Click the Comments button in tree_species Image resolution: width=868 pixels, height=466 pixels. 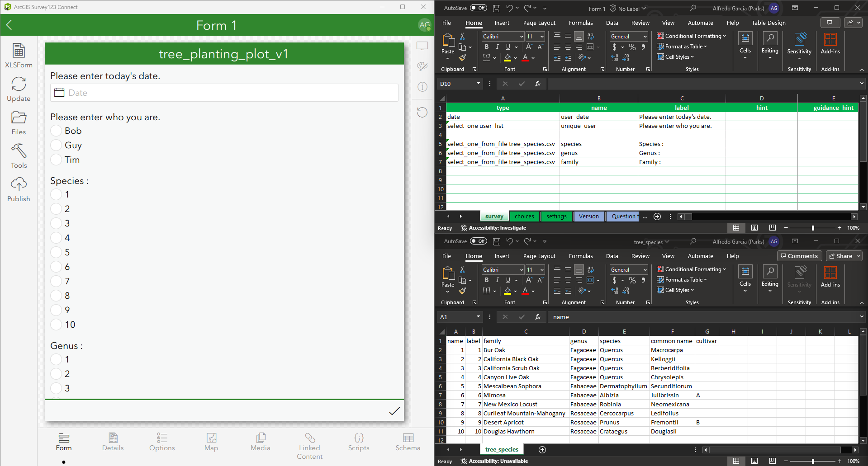pos(799,256)
